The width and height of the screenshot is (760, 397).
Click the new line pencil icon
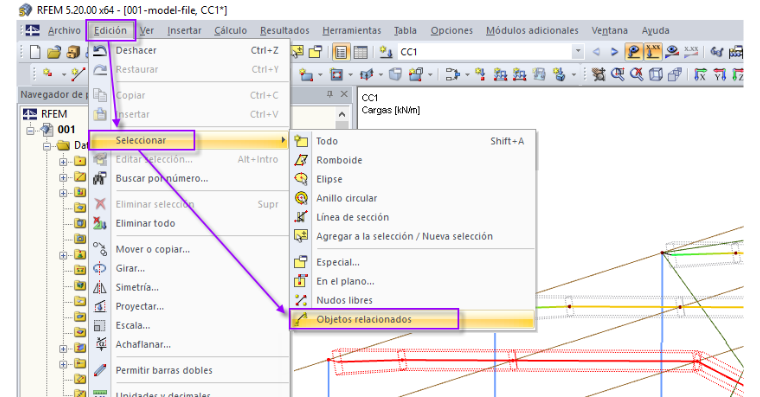[77, 74]
